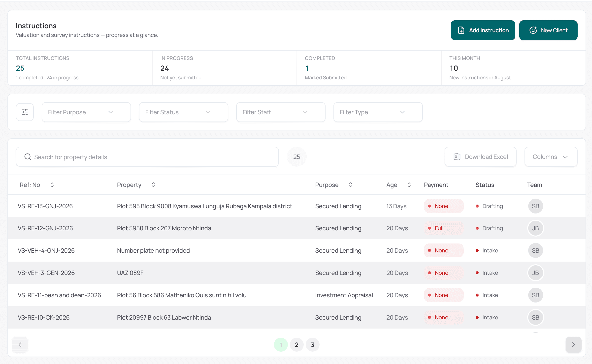
Task: Expand the Filter Type dropdown
Action: point(378,112)
